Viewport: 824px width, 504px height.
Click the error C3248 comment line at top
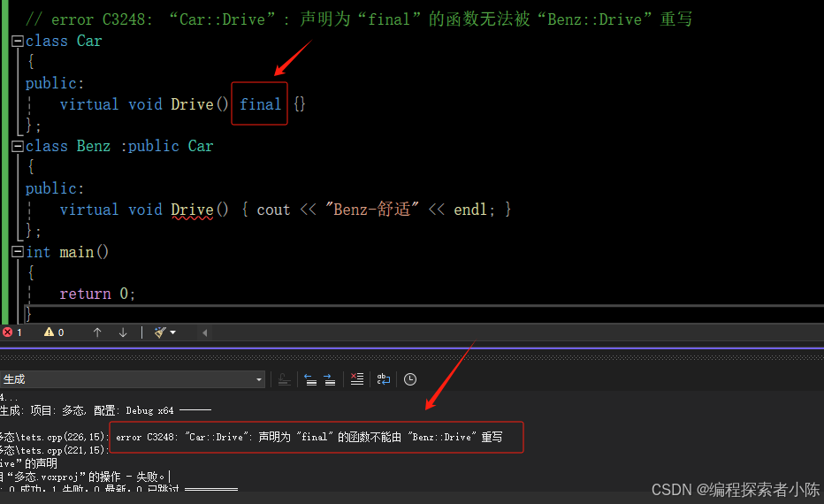pos(359,19)
